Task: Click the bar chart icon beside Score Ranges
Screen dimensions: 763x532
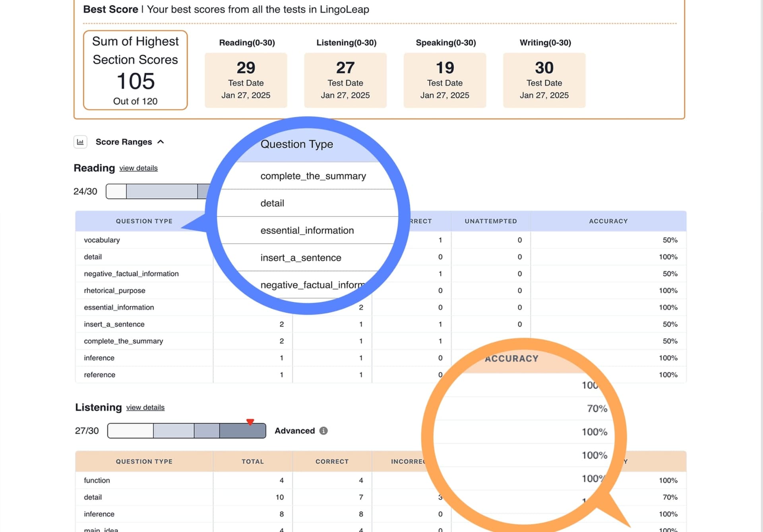Action: tap(80, 142)
